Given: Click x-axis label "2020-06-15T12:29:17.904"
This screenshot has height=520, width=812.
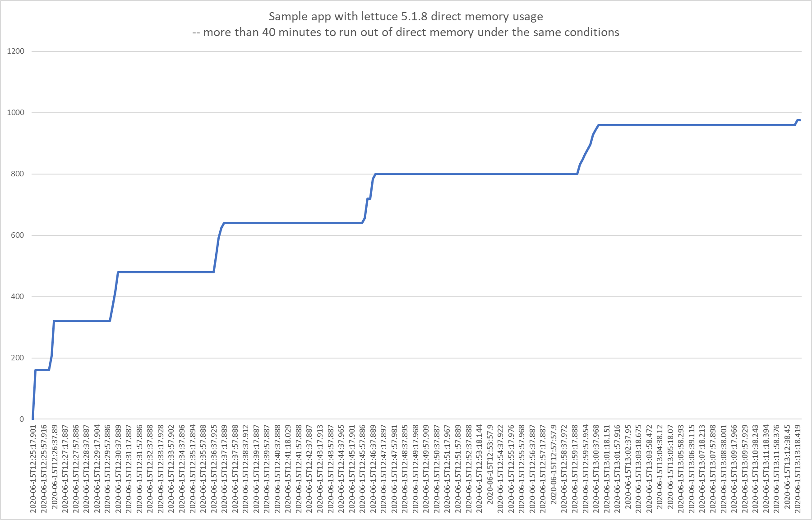Looking at the screenshot, I should coord(97,469).
